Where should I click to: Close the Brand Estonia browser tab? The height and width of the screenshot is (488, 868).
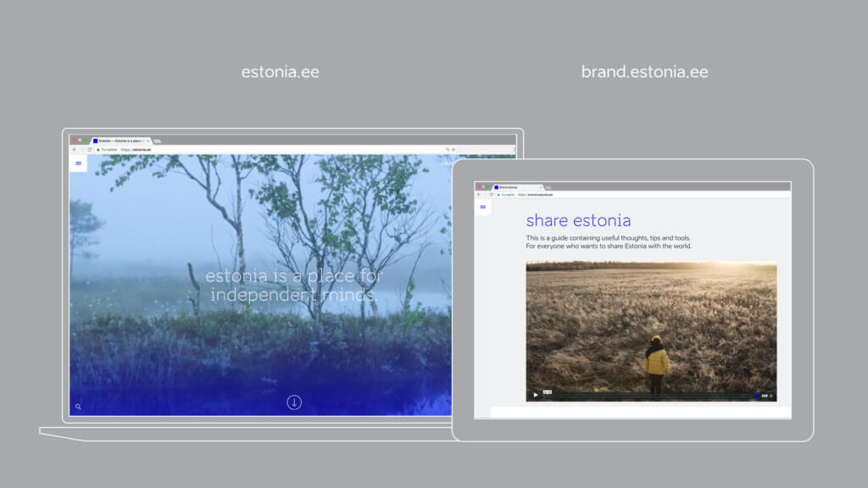click(541, 187)
